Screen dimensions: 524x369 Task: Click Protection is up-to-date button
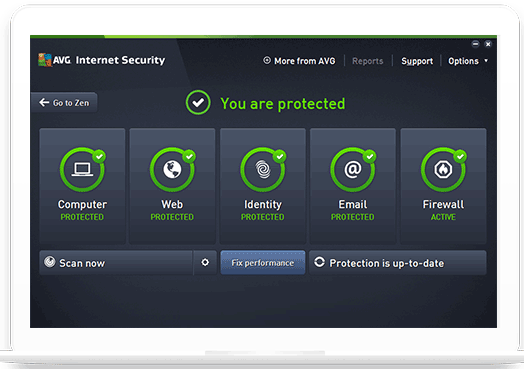pyautogui.click(x=398, y=263)
